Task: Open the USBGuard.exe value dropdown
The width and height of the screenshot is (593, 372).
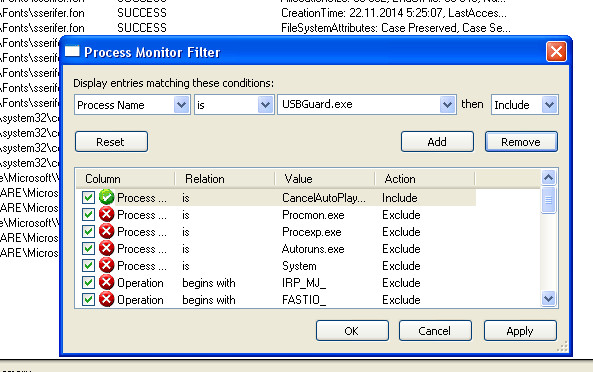Action: pyautogui.click(x=447, y=105)
